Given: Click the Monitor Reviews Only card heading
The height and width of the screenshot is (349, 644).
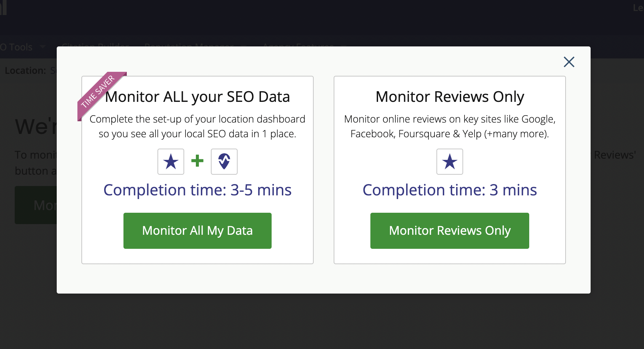Looking at the screenshot, I should pos(449,97).
